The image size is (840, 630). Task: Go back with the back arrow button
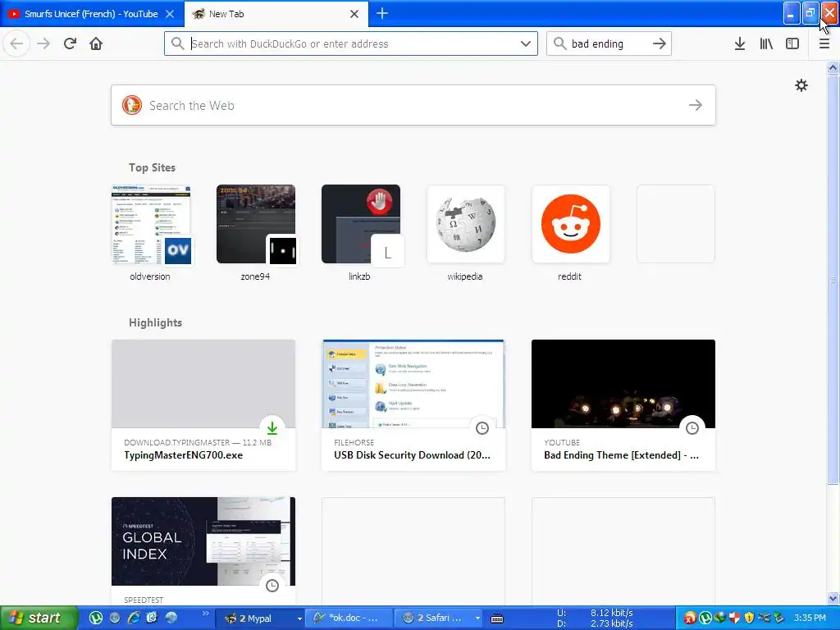click(16, 43)
